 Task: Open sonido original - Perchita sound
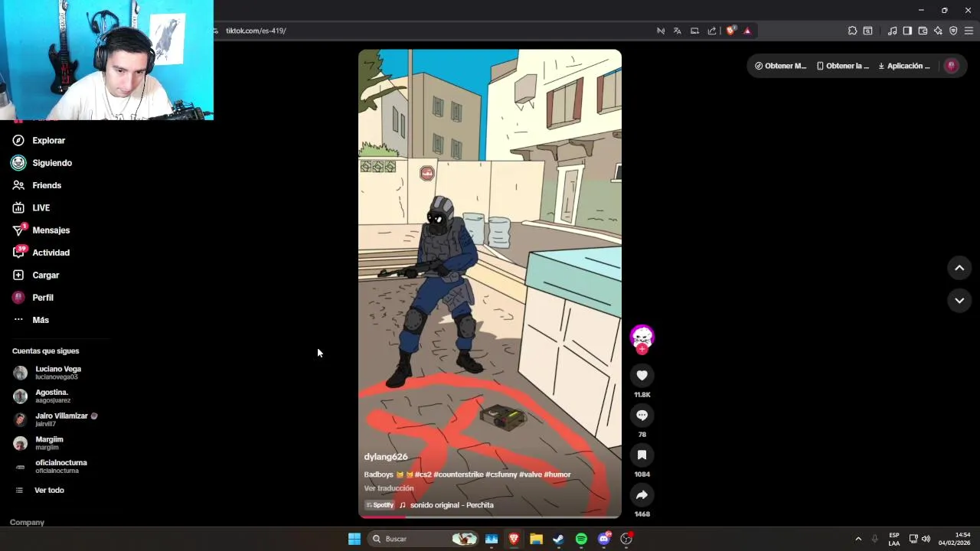click(452, 505)
